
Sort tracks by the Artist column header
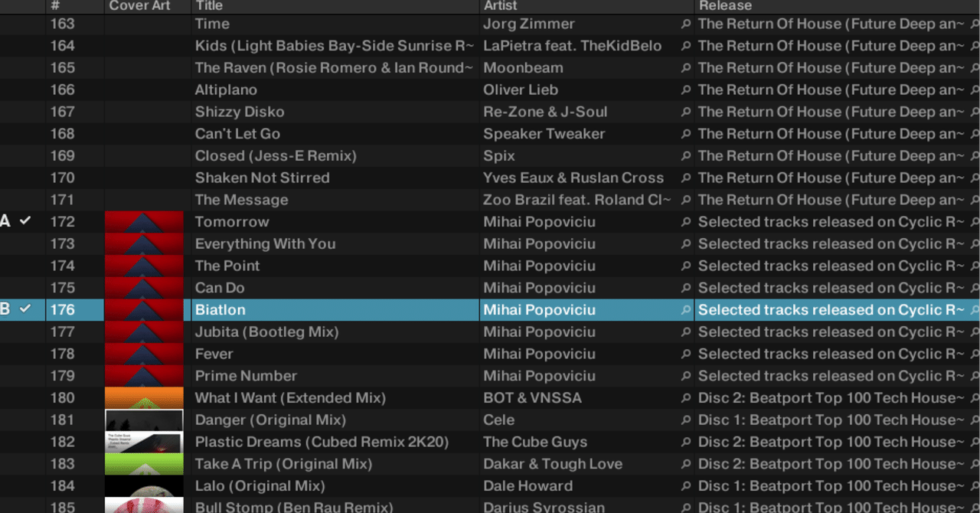click(501, 6)
